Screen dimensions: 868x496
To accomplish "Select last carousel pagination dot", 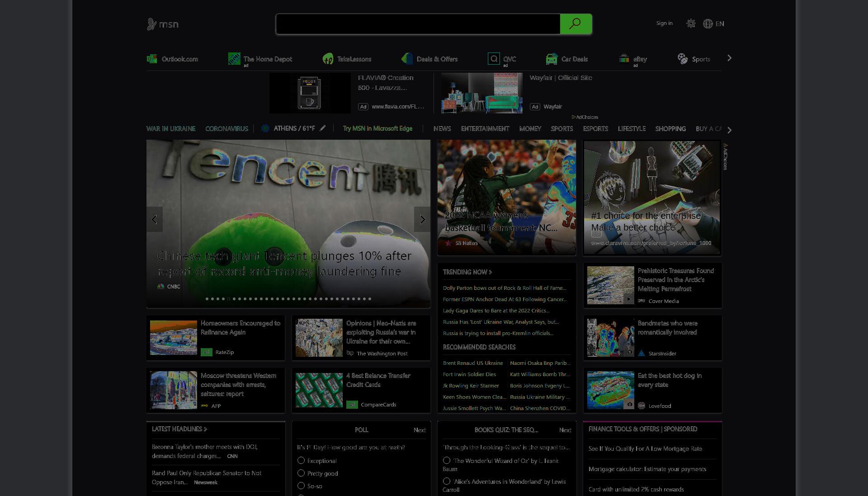I will pos(370,298).
